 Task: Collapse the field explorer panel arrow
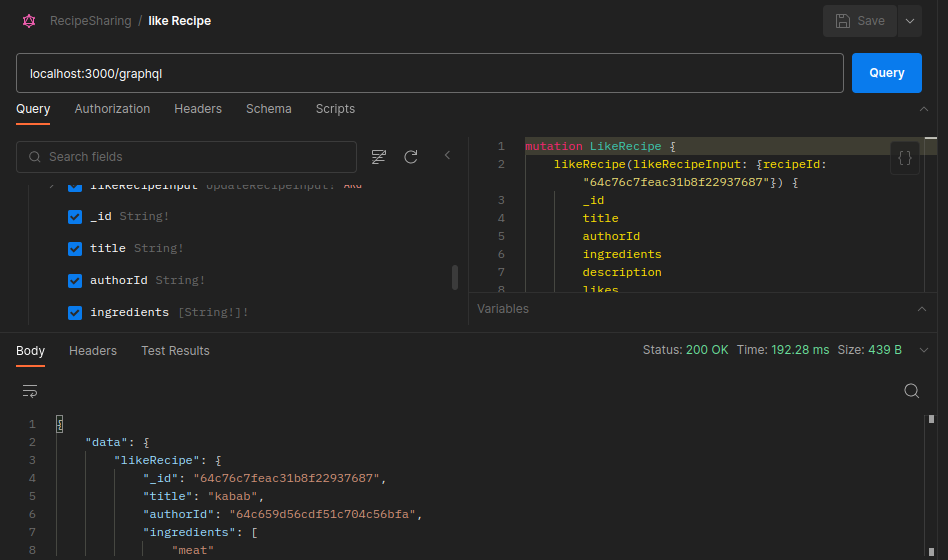tap(447, 155)
